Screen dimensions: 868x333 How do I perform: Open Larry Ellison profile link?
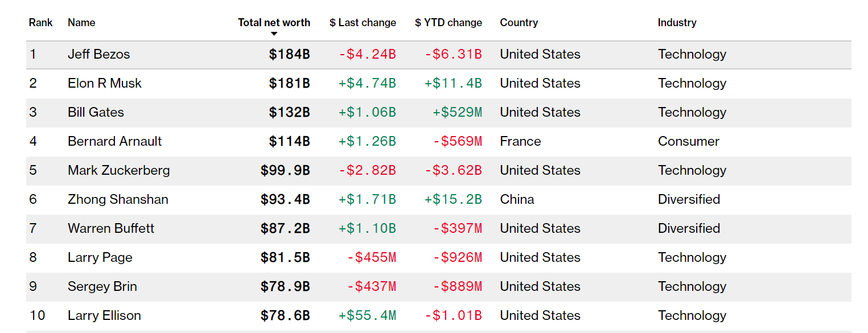click(x=104, y=316)
